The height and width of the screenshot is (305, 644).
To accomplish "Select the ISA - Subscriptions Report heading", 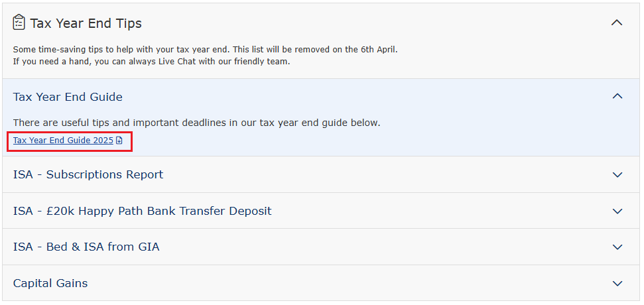I will (x=88, y=174).
